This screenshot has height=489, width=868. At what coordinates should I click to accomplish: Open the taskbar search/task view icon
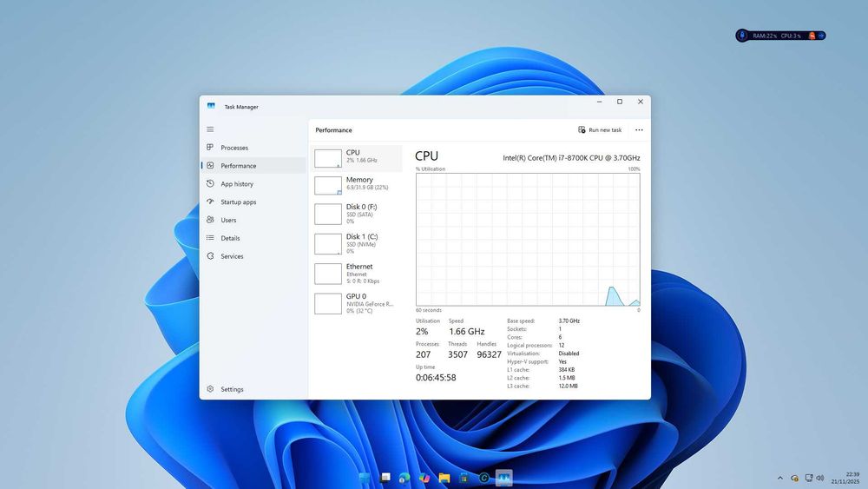(385, 478)
